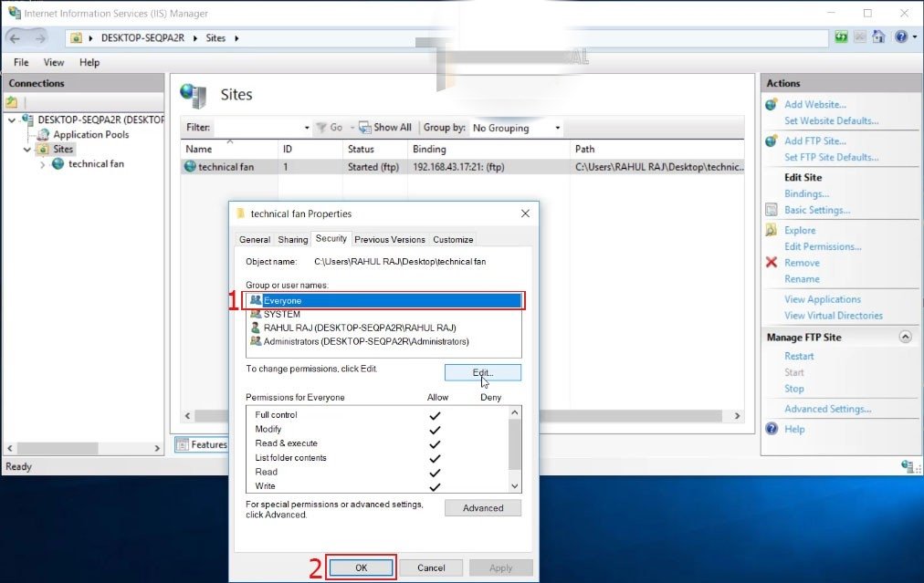
Task: Switch to Features view tab
Action: pyautogui.click(x=202, y=444)
